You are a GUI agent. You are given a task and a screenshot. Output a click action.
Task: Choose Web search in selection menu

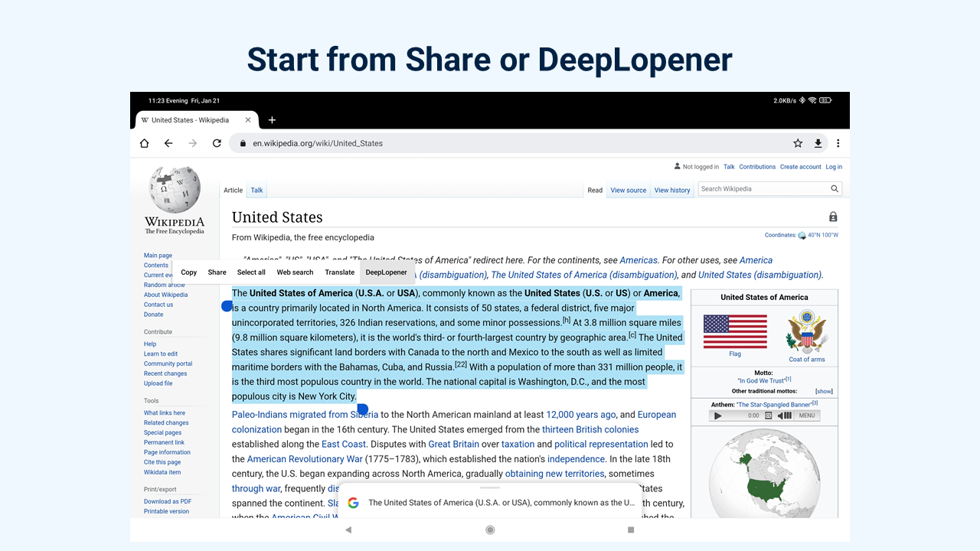(295, 272)
